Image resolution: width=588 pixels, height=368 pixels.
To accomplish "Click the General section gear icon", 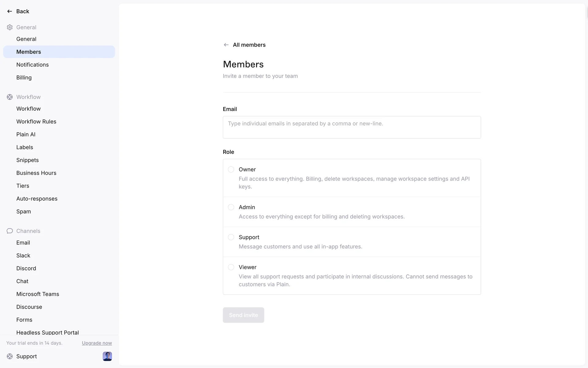I will pos(10,27).
